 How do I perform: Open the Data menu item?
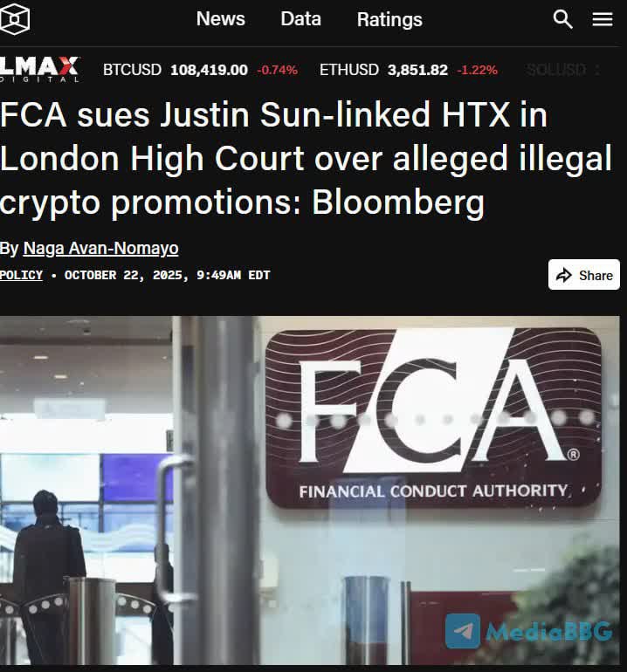point(300,19)
